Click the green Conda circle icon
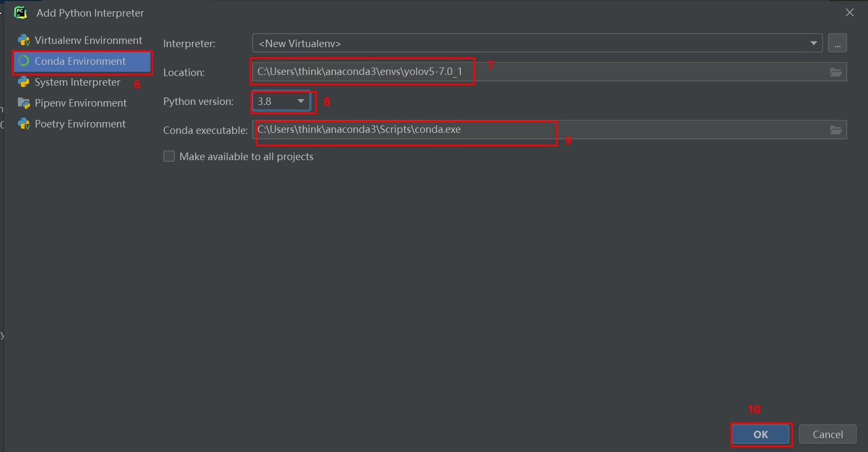868x452 pixels. pos(24,61)
